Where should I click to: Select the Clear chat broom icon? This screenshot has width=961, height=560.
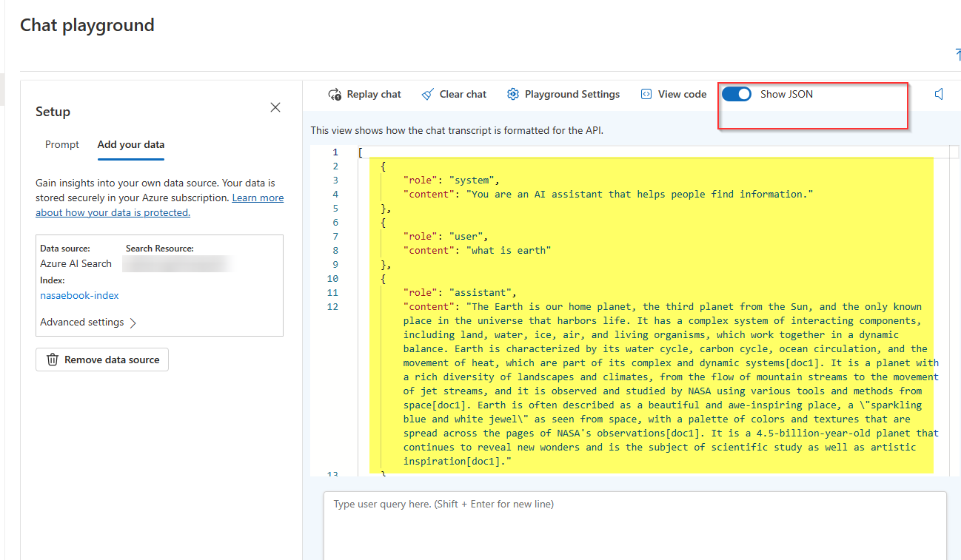tap(428, 94)
